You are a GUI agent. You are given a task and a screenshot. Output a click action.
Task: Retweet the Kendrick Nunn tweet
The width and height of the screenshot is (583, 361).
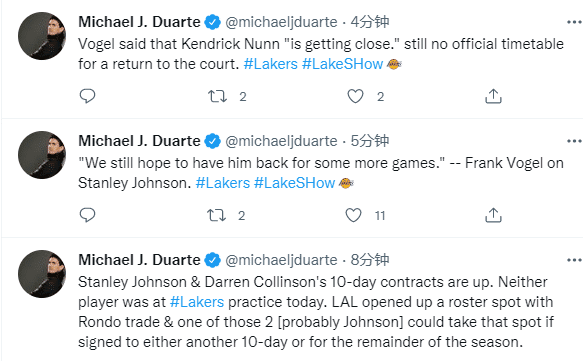click(217, 96)
